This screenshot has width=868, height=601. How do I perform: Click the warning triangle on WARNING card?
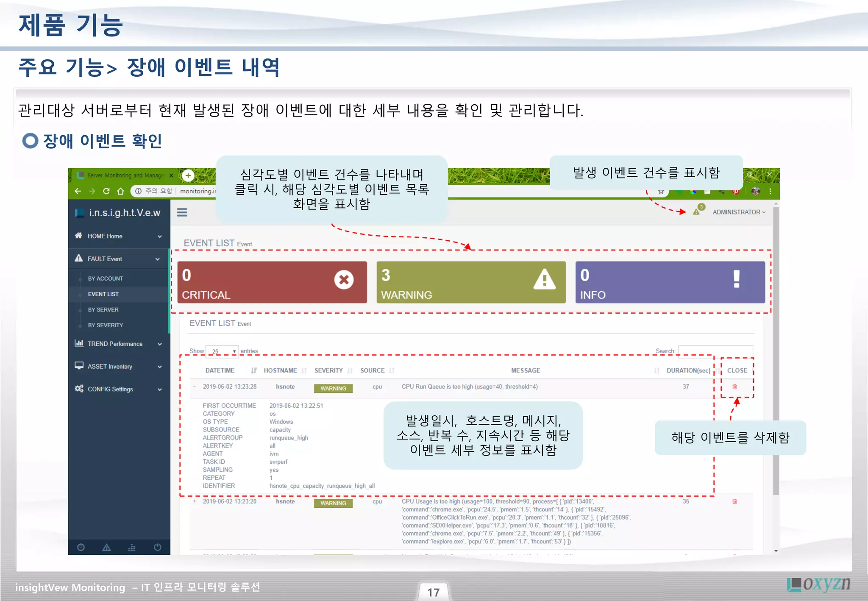(x=544, y=279)
